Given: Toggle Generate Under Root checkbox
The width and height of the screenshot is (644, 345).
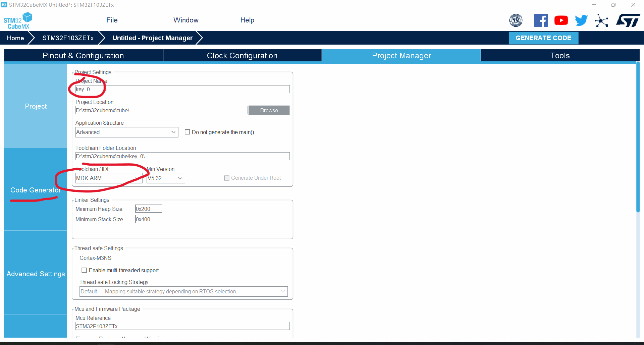Looking at the screenshot, I should click(227, 178).
